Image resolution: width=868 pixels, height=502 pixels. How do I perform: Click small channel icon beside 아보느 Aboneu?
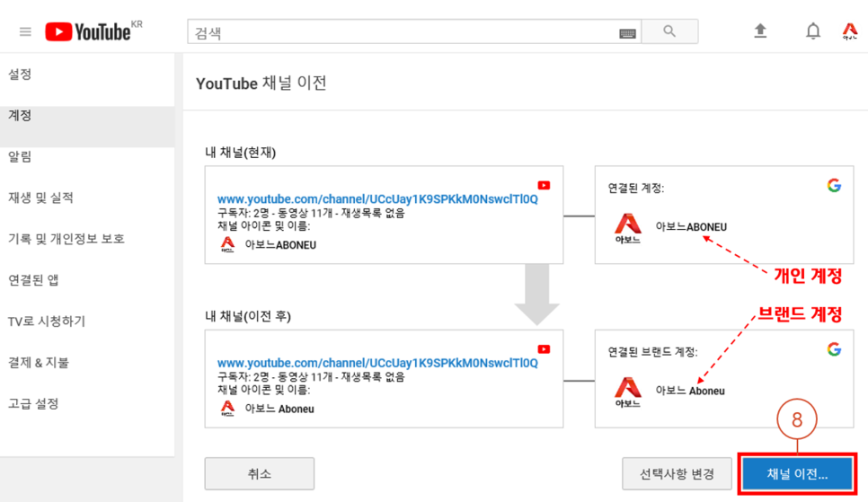pyautogui.click(x=227, y=409)
